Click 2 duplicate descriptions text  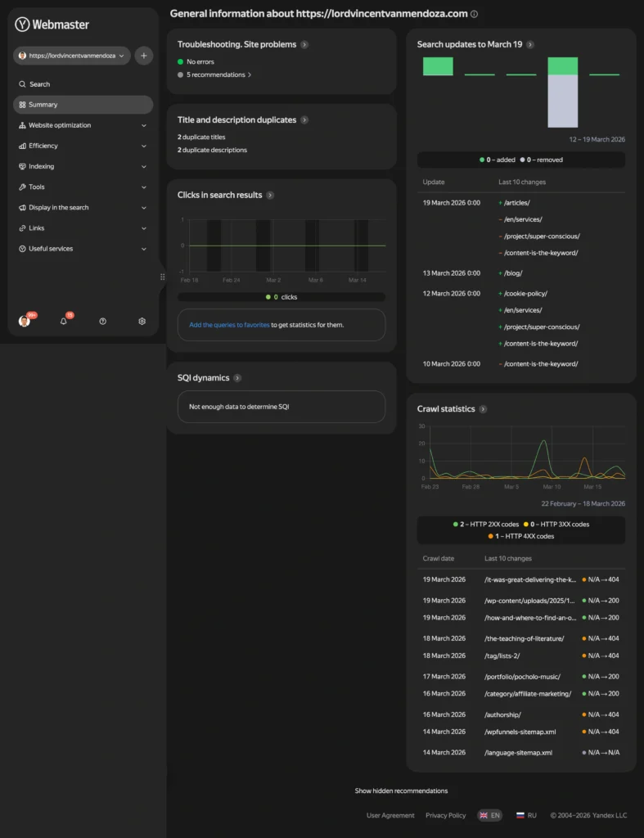(x=212, y=151)
